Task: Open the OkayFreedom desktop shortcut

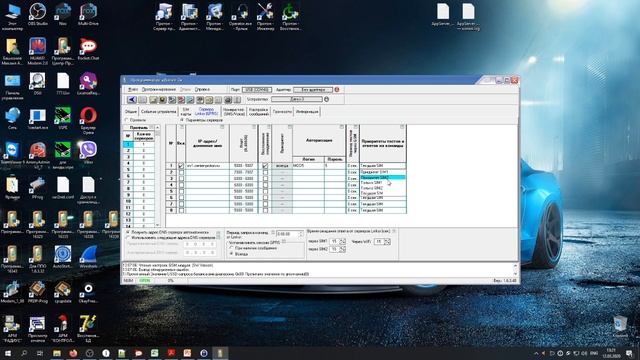Action: (x=88, y=293)
